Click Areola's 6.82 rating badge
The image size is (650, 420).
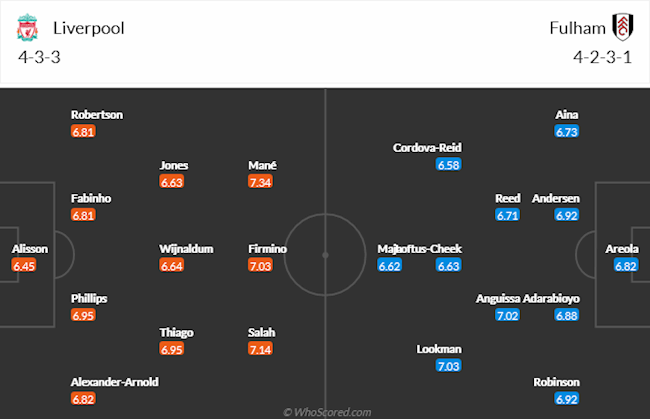[x=626, y=266]
